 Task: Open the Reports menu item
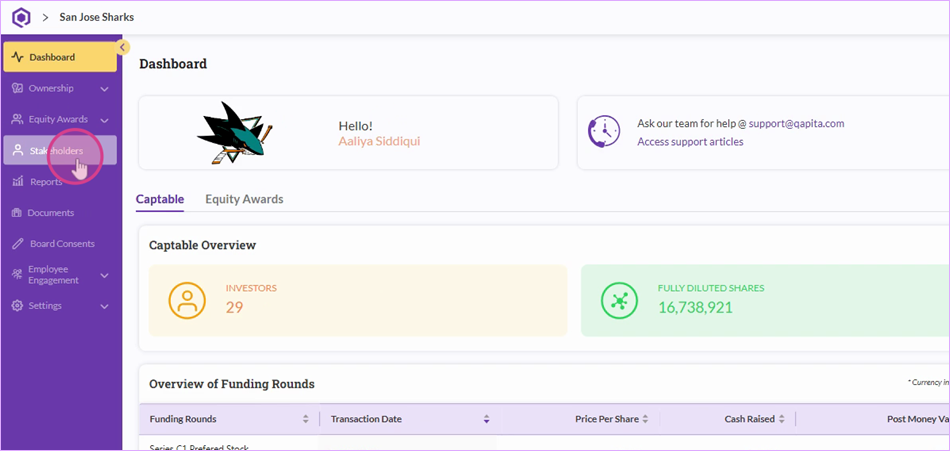(60, 181)
